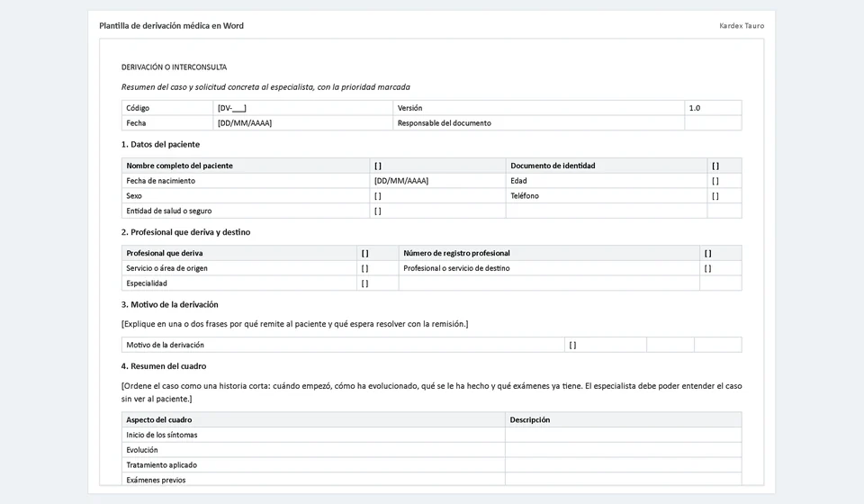Screen dimensions: 864x504
Task: Click 'Documento de identidad' cell
Action: tap(607, 166)
